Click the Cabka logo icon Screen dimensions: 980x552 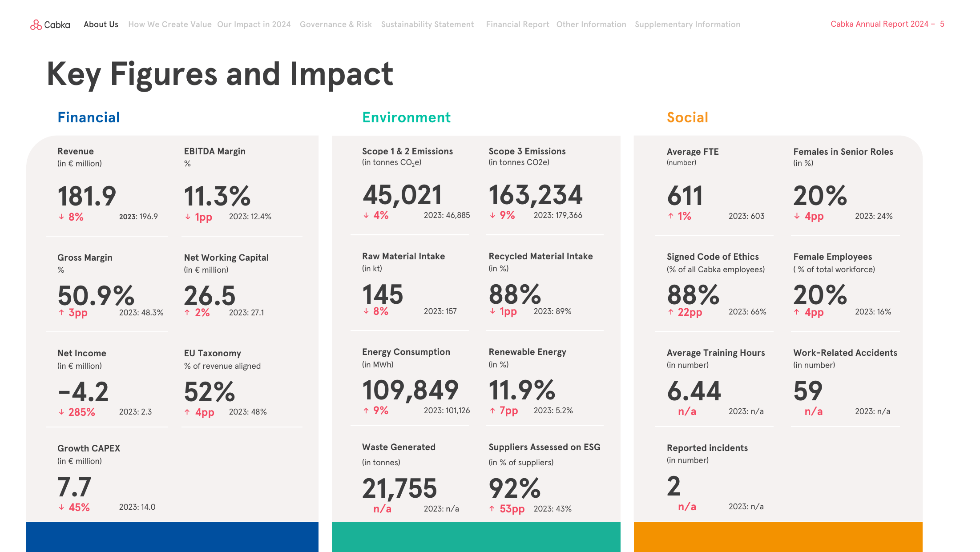[36, 24]
